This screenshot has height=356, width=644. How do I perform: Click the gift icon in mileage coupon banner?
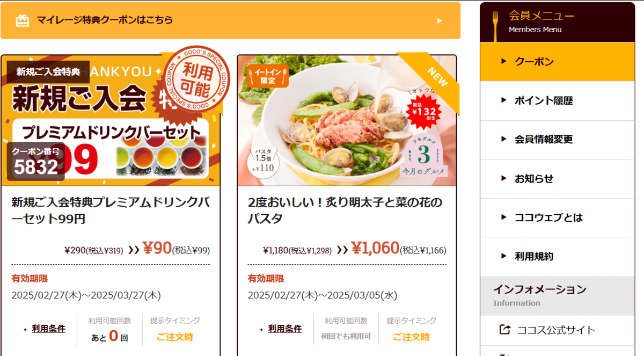click(22, 20)
